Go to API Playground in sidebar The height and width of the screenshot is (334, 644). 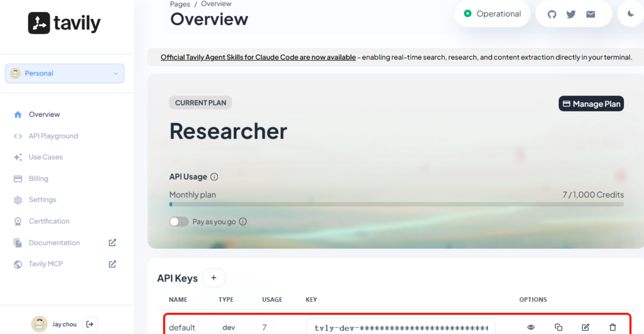tap(53, 136)
